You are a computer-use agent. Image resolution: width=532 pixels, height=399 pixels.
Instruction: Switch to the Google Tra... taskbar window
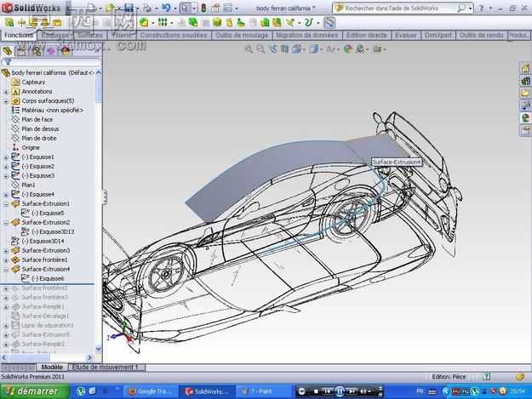(x=151, y=391)
